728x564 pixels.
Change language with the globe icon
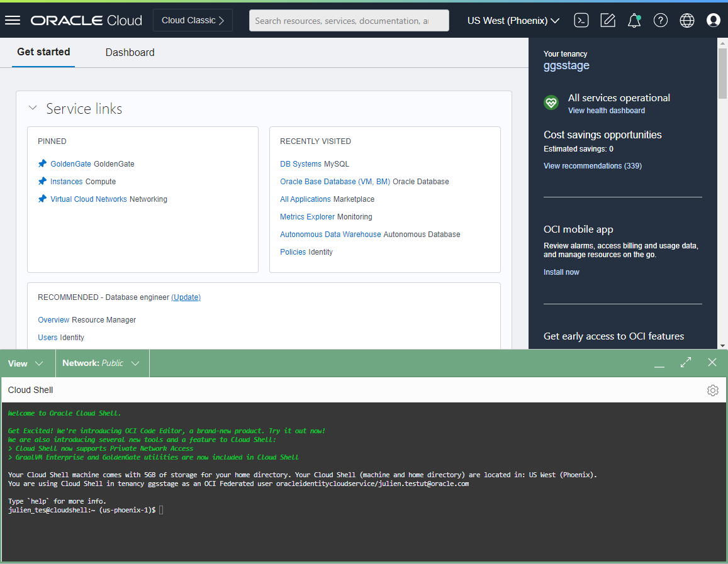[x=687, y=19]
